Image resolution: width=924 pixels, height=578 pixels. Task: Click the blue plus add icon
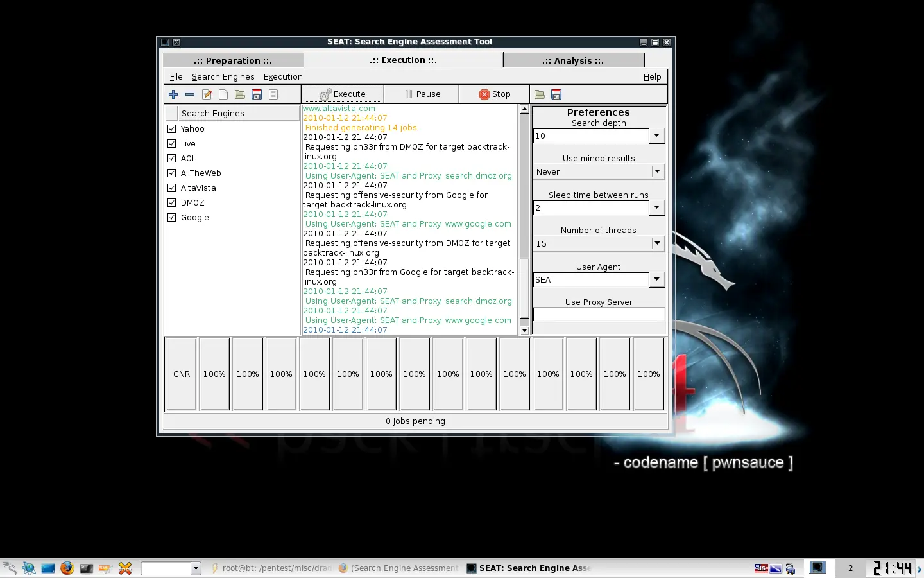pos(173,94)
